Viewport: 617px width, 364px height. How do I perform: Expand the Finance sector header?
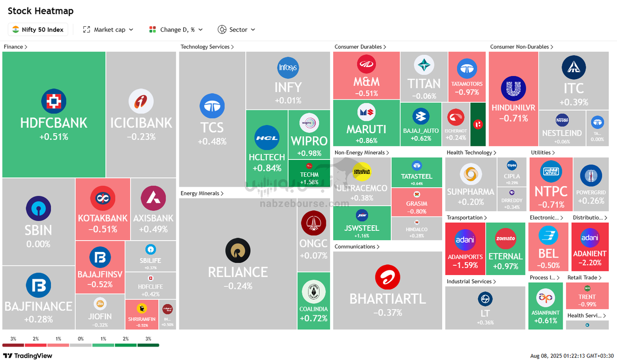(15, 47)
